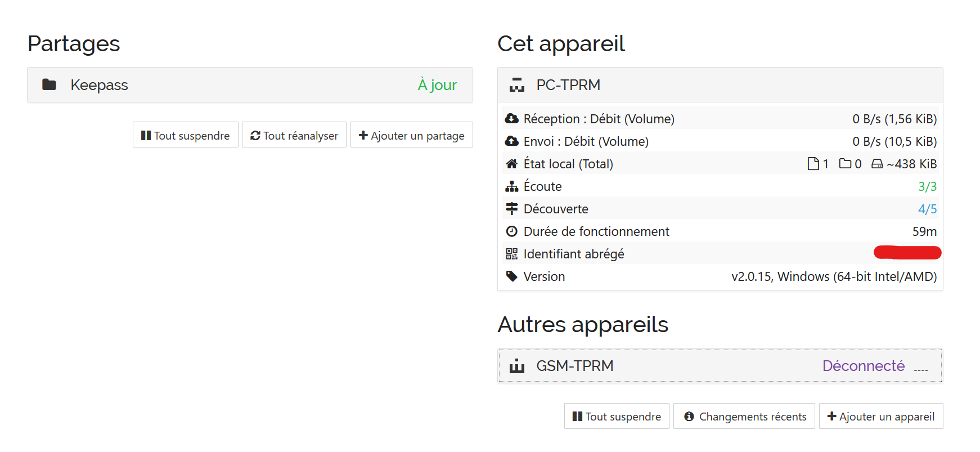Click the GSM-TPRM device identicon
This screenshot has width=980, height=452.
(517, 366)
